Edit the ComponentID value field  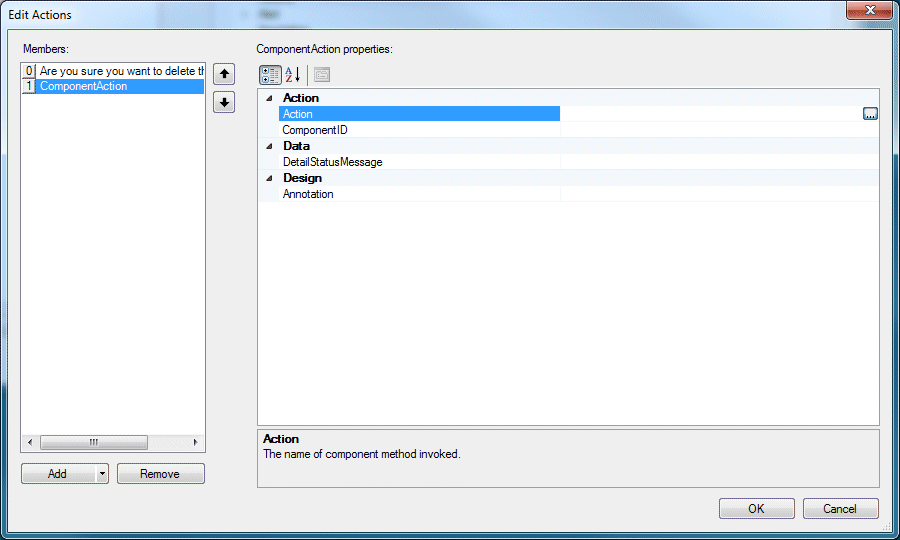719,130
